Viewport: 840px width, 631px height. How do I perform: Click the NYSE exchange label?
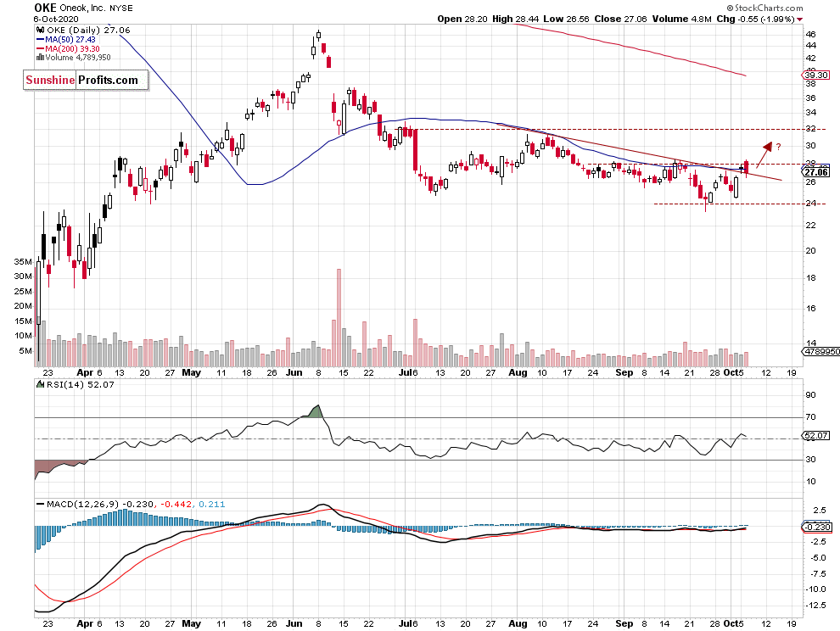point(121,8)
